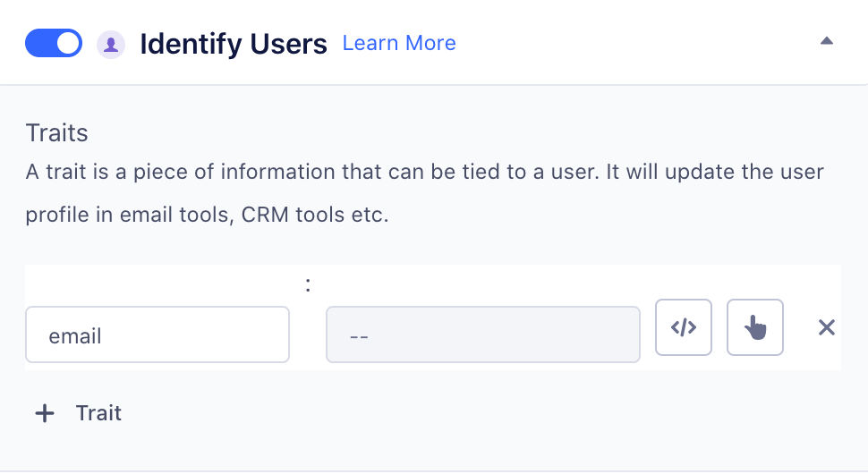Image resolution: width=868 pixels, height=474 pixels.
Task: Click the colon separator above trait fields
Action: click(308, 285)
